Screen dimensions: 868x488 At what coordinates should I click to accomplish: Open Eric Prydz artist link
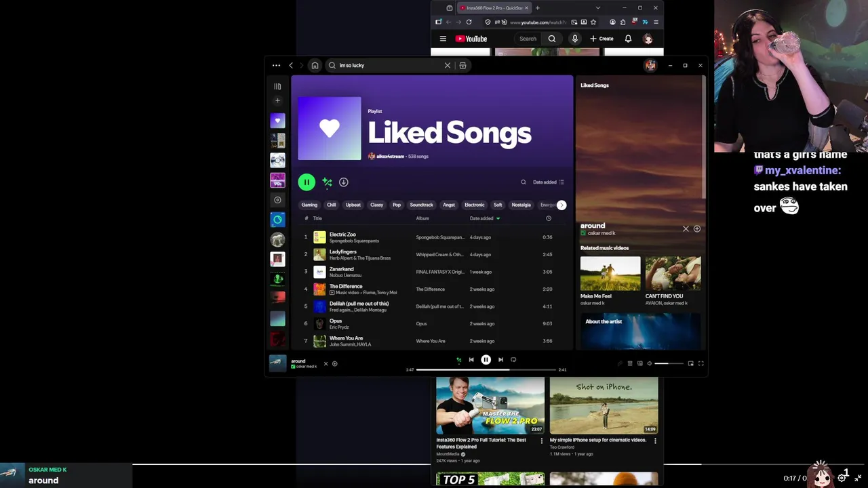tap(339, 327)
